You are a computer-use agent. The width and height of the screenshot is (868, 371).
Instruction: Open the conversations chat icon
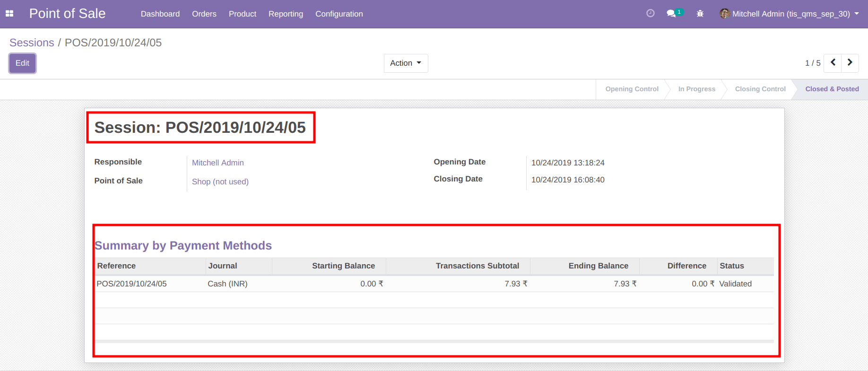671,14
